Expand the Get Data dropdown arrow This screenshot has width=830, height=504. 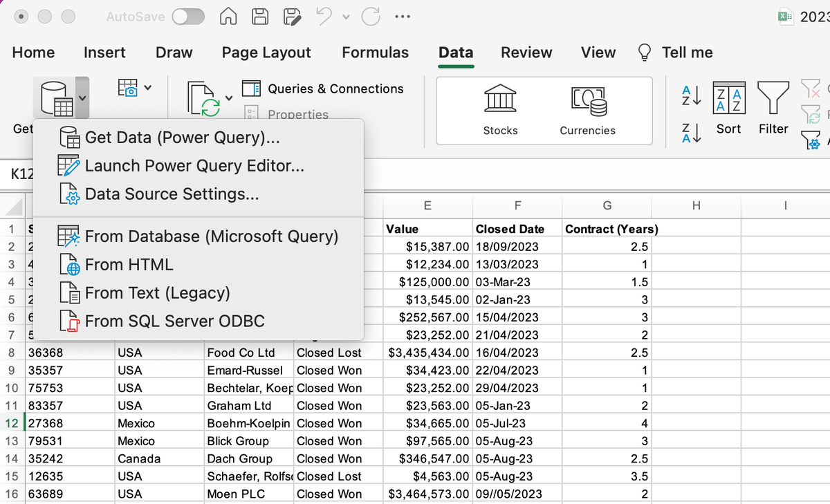(x=82, y=97)
